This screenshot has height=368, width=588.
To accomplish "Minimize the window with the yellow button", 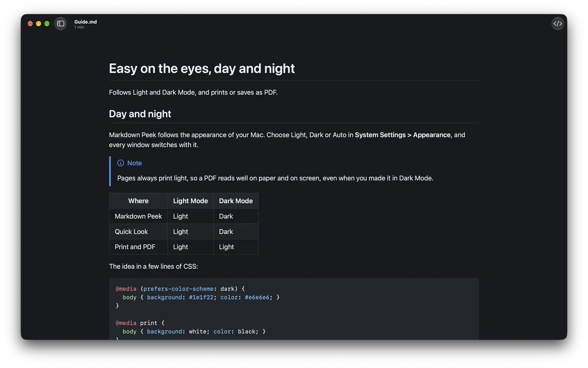I will (38, 24).
